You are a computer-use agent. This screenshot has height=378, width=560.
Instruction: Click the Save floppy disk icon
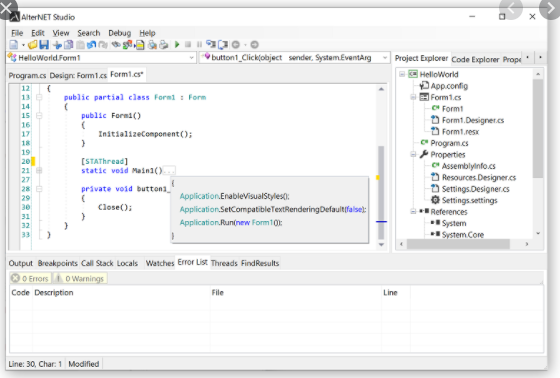point(44,45)
